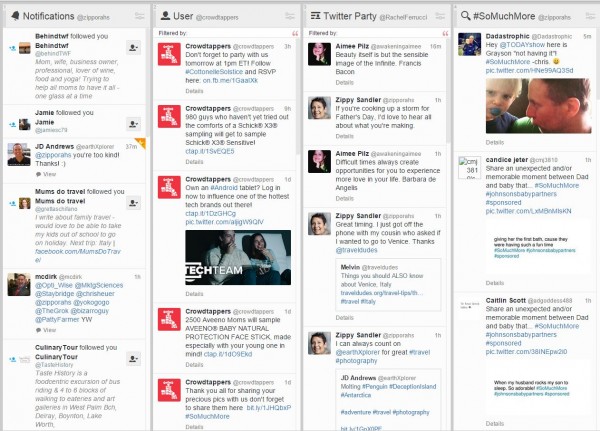Click @earthXplorer mention in Zippy Sandler tweet
600x431 pixels.
pyautogui.click(x=358, y=352)
